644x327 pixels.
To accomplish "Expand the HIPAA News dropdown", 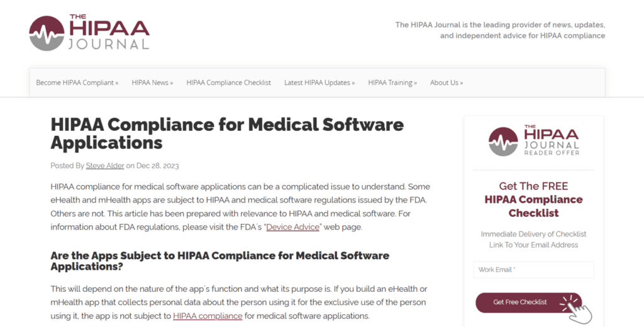I will tap(152, 82).
